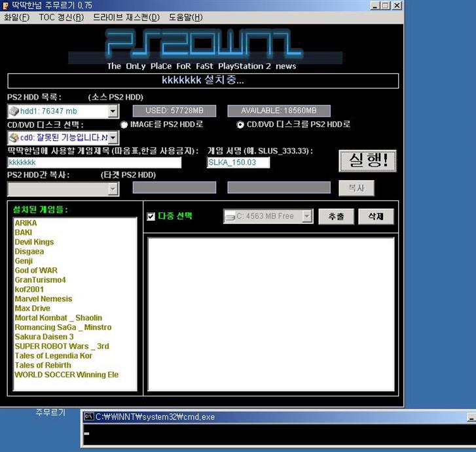The width and height of the screenshot is (476, 452).
Task: Open the TOC 갱신(R) menu
Action: (x=62, y=17)
